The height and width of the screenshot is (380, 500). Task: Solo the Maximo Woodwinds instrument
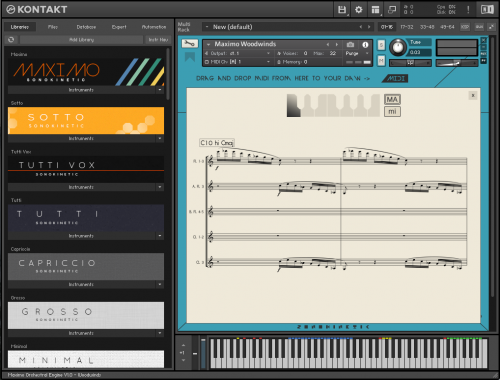(x=381, y=45)
